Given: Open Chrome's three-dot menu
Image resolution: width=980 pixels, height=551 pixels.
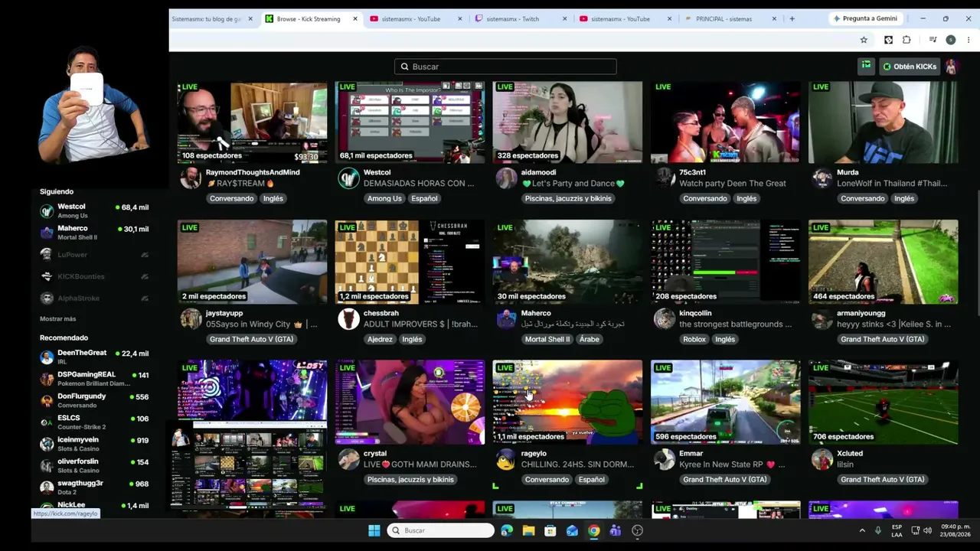Looking at the screenshot, I should [967, 40].
